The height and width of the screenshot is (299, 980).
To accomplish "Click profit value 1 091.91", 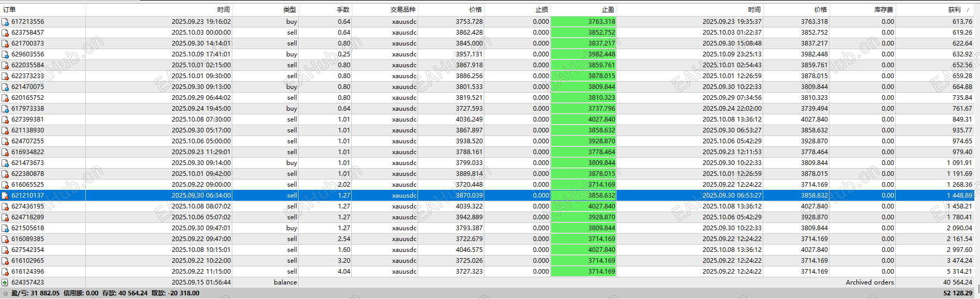I will click(960, 163).
